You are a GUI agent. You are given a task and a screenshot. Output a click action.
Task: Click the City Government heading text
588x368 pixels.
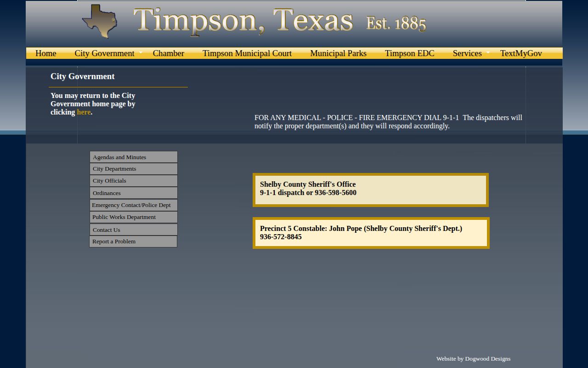pos(83,76)
